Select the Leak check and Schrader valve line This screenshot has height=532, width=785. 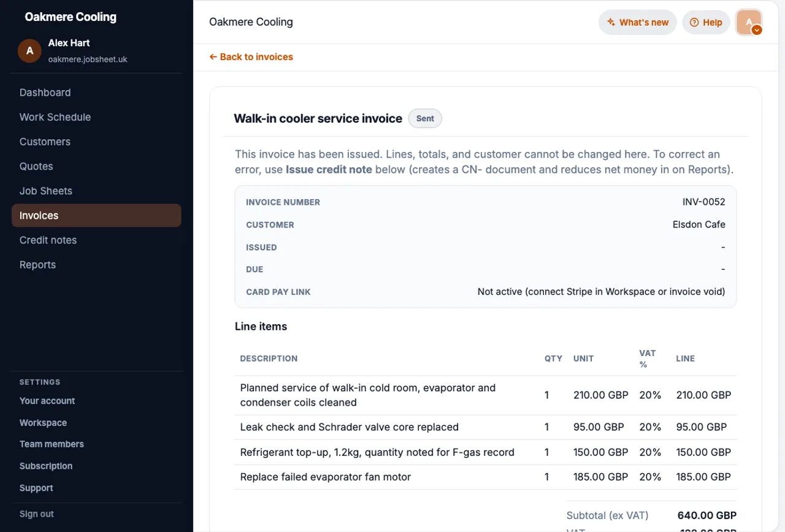point(350,427)
